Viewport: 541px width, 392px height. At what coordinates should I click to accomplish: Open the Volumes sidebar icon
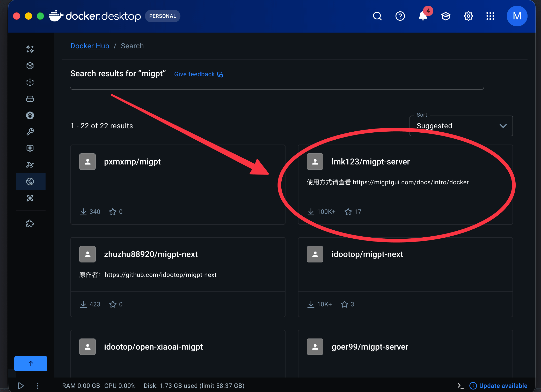[x=30, y=99]
